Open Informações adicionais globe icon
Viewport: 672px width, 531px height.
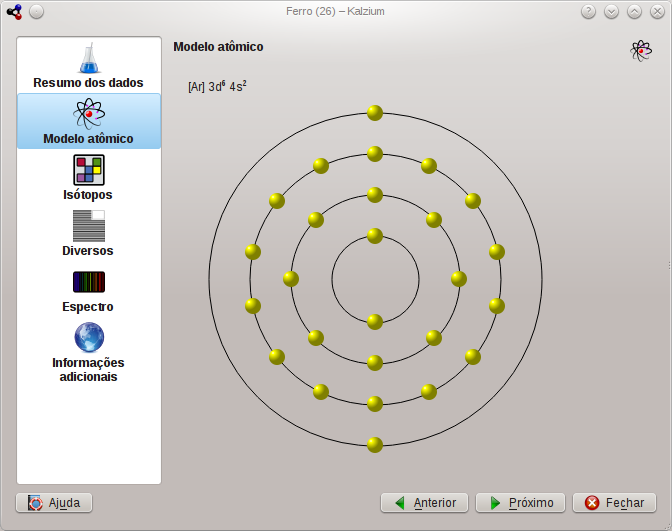89,336
